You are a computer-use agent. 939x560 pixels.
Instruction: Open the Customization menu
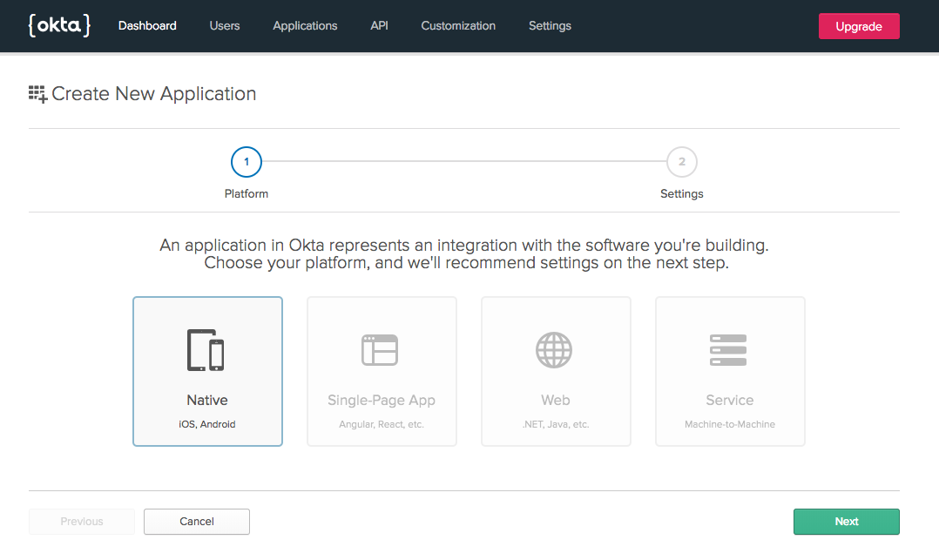458,26
